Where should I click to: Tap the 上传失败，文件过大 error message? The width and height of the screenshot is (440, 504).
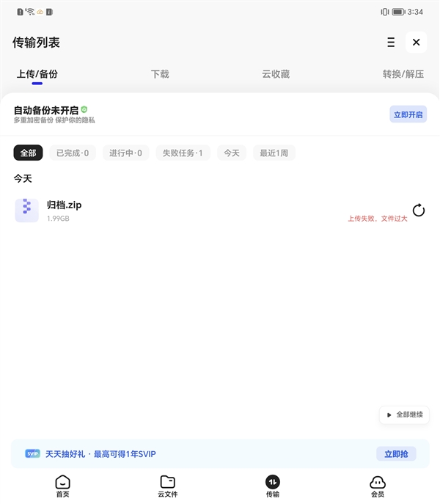click(378, 219)
